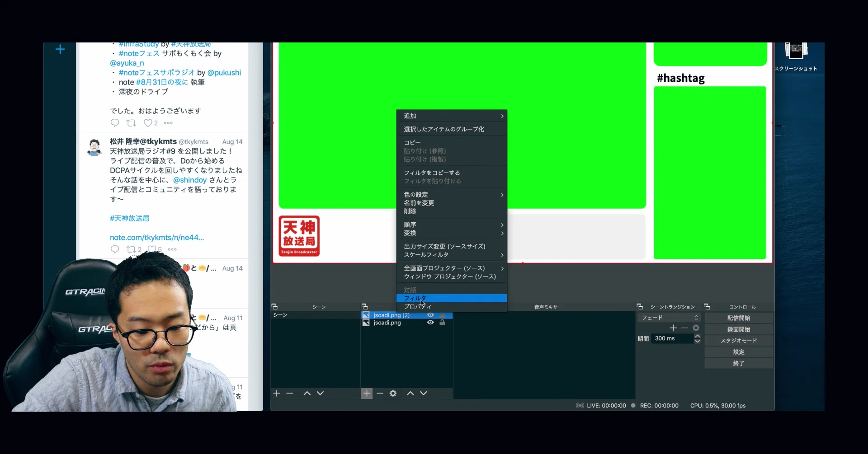Viewport: 868px width, 454px height.
Task: Select the image icon of jsoadi.png (2)
Action: (x=366, y=315)
